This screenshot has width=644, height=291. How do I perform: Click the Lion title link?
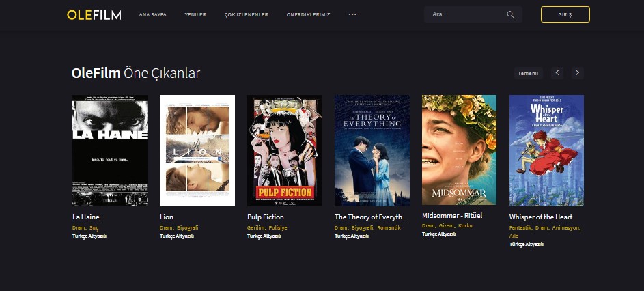[167, 217]
